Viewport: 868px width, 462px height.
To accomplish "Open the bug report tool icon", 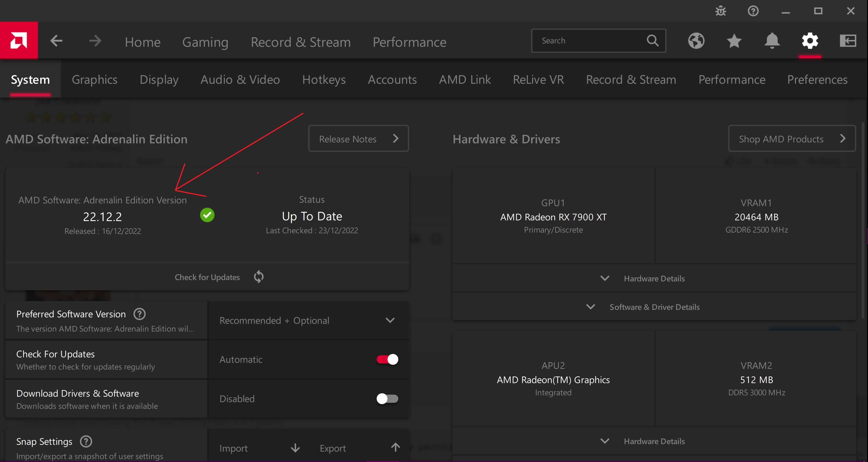I will pos(721,11).
